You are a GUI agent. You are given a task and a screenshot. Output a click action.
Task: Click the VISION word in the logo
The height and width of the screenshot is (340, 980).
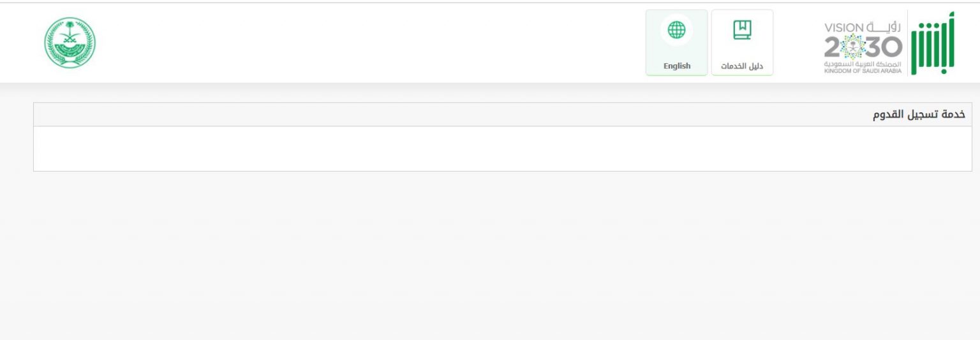(x=844, y=28)
